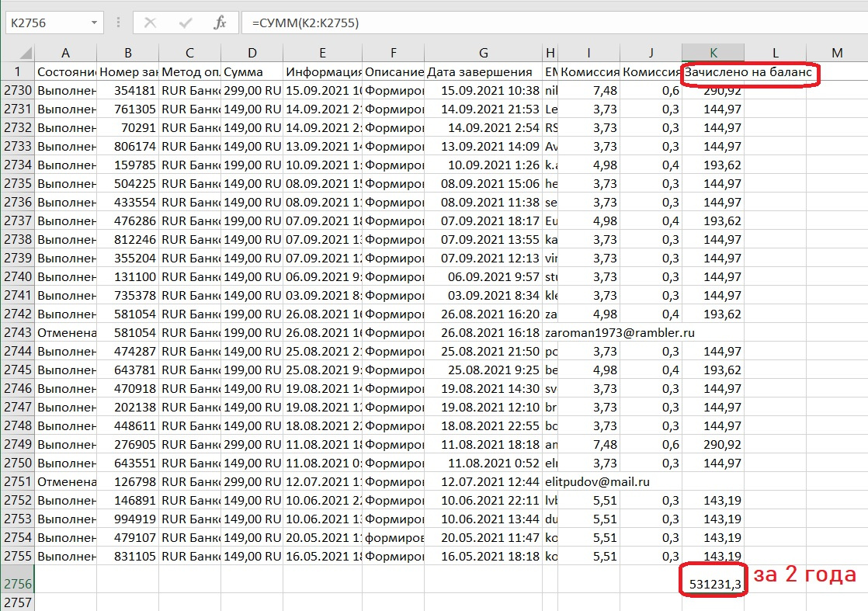868x611 pixels.
Task: Select column M header
Action: pyautogui.click(x=836, y=53)
